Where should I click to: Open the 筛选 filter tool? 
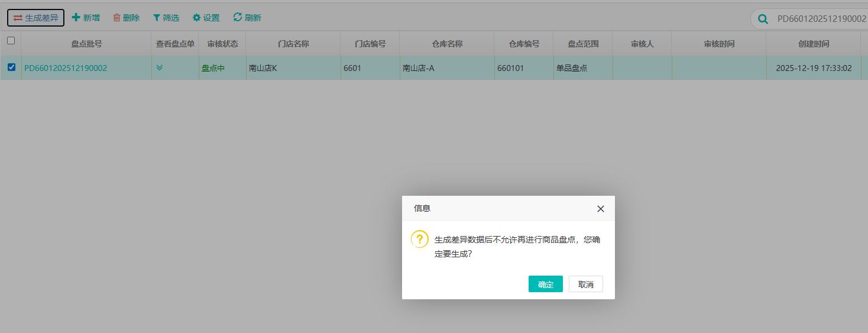click(166, 18)
